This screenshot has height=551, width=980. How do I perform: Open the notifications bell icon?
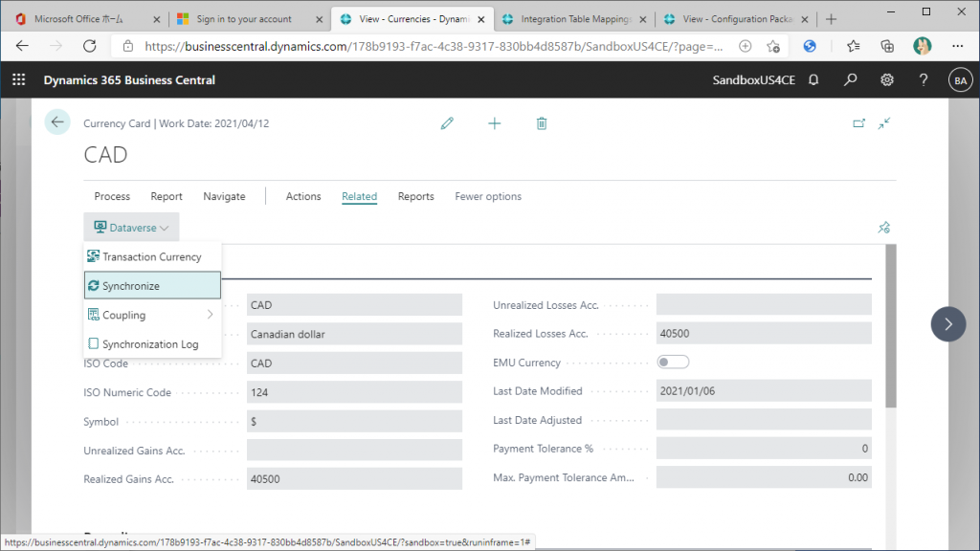pos(813,80)
